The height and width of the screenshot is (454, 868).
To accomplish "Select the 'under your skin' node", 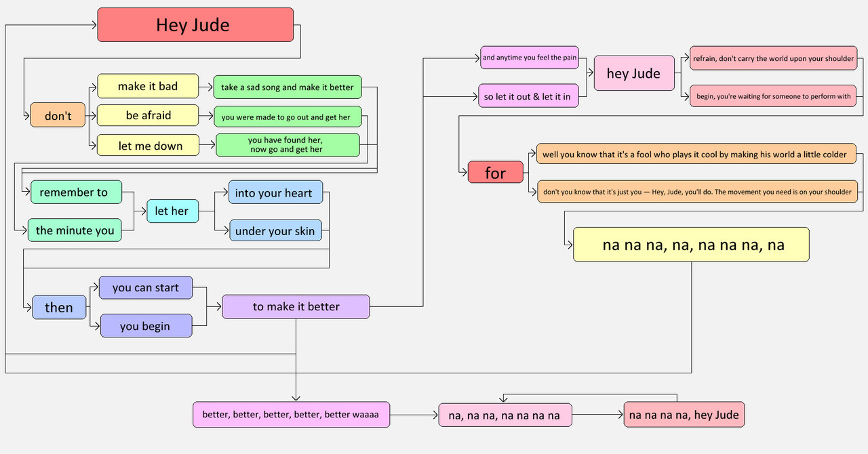I will click(x=275, y=231).
